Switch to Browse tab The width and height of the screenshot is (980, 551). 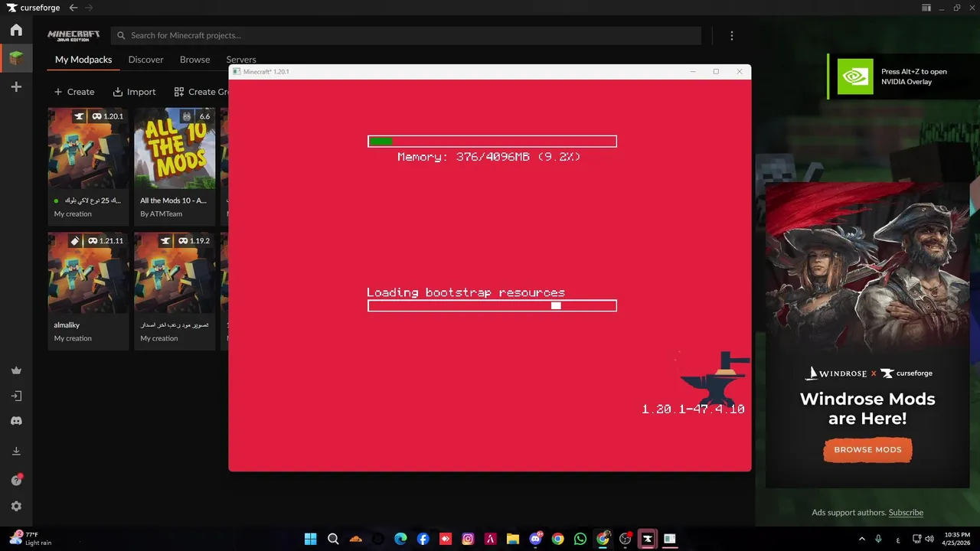coord(194,60)
